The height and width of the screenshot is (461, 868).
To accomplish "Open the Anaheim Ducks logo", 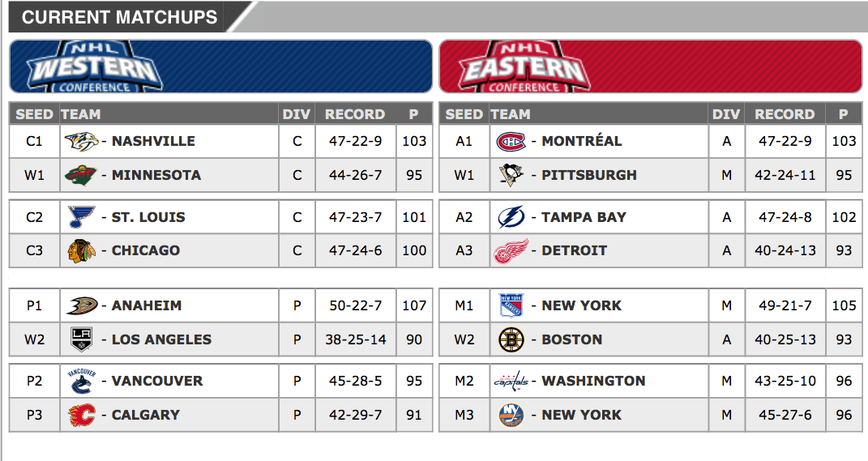I will point(82,306).
